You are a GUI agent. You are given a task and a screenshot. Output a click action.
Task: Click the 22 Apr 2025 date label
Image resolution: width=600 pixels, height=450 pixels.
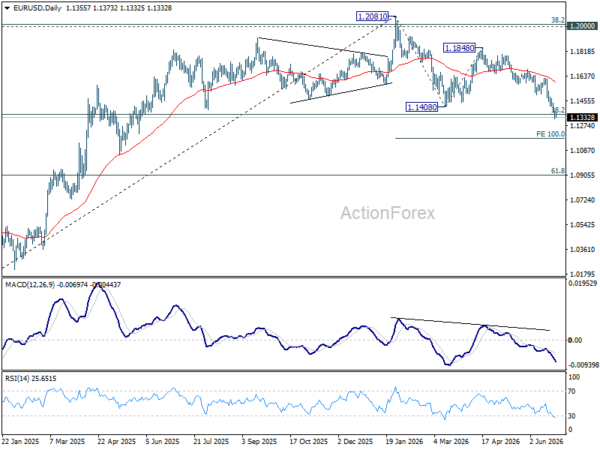(116, 441)
